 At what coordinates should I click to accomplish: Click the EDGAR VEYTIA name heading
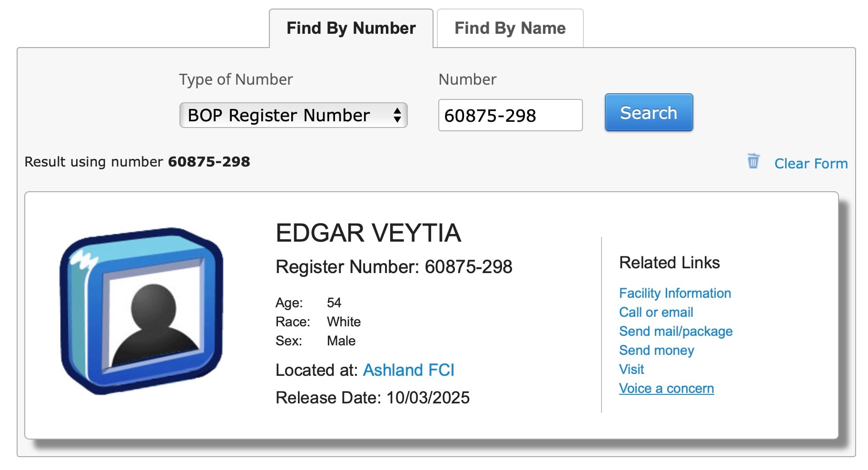coord(368,233)
